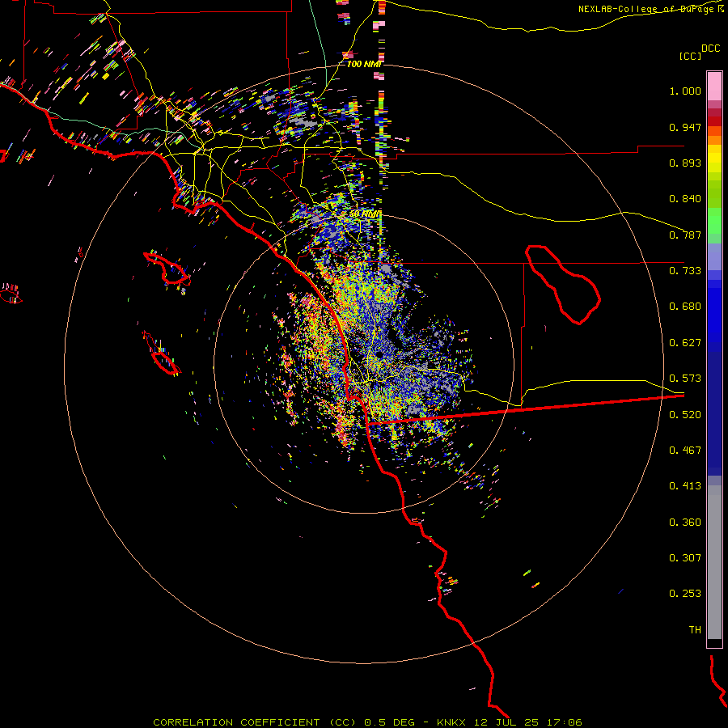Click the 17:06 timestamp in caption
The height and width of the screenshot is (728, 728).
tap(564, 722)
